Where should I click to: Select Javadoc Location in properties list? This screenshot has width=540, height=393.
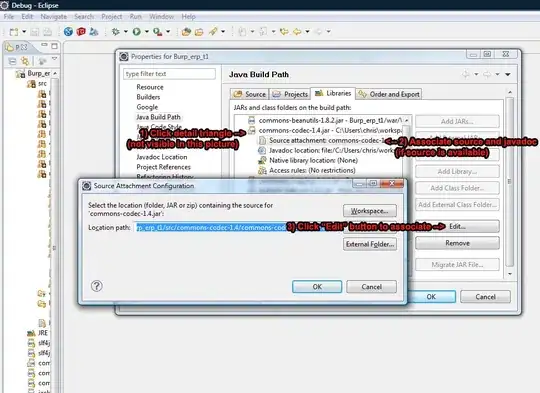(162, 157)
